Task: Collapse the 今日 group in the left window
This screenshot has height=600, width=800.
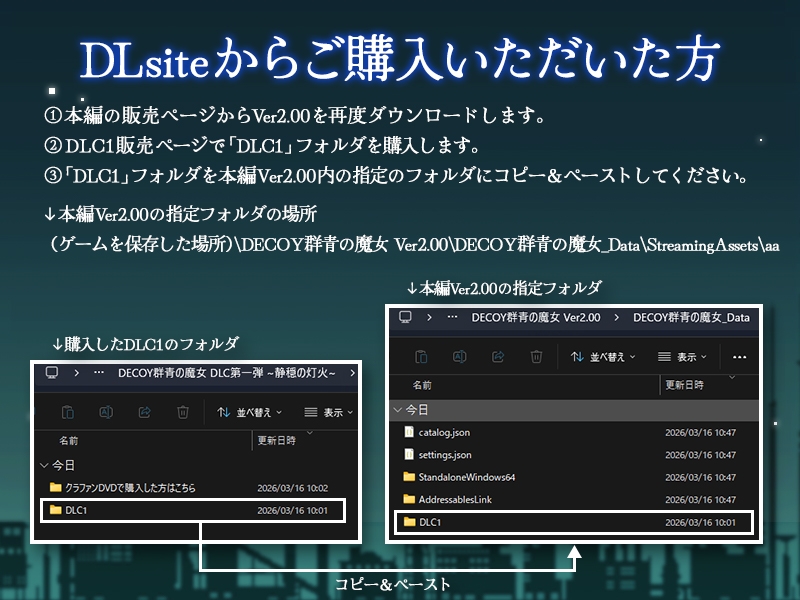Action: click(x=45, y=465)
